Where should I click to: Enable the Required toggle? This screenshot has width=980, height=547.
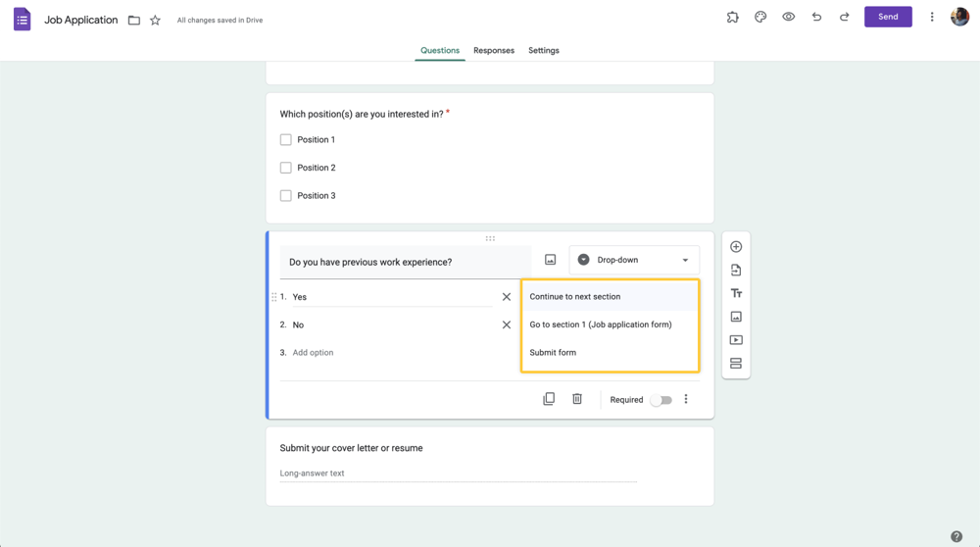click(661, 400)
